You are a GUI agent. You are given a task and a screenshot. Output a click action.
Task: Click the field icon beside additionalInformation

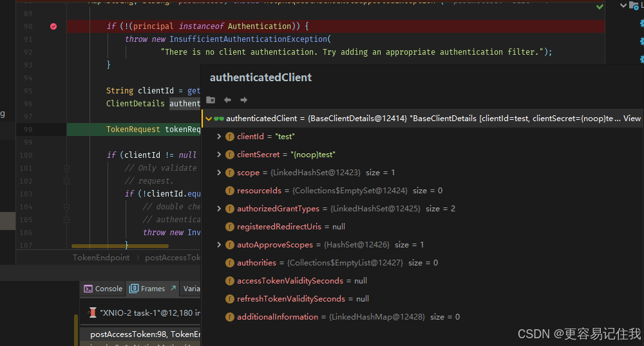coord(230,317)
